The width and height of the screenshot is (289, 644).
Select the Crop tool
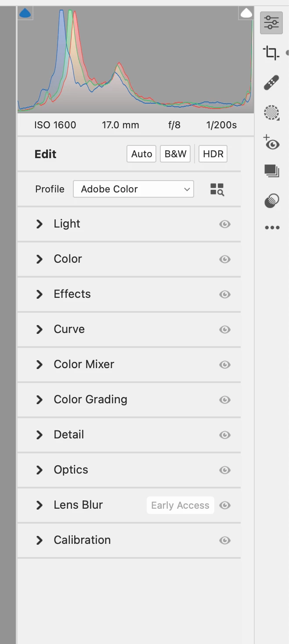point(271,53)
